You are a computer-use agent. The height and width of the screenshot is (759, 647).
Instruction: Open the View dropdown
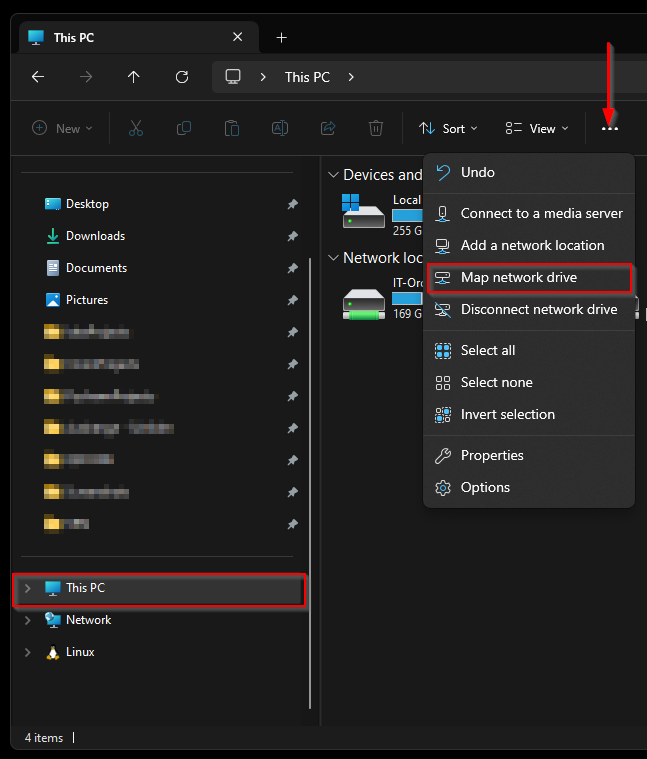(537, 128)
